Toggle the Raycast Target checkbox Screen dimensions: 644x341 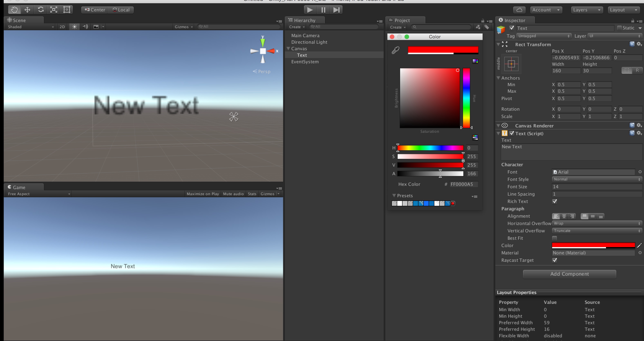555,260
